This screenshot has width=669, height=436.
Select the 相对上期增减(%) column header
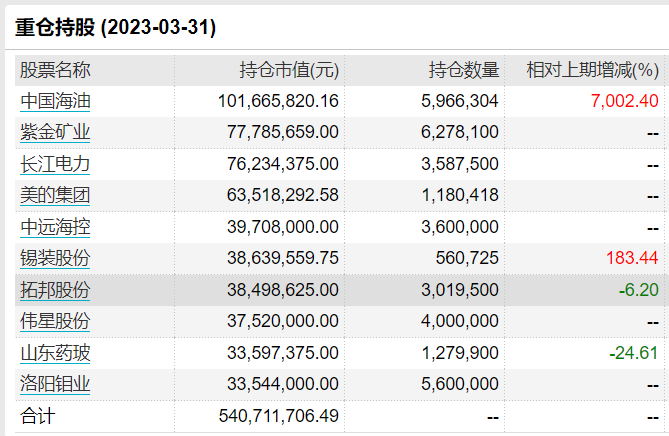[593, 70]
